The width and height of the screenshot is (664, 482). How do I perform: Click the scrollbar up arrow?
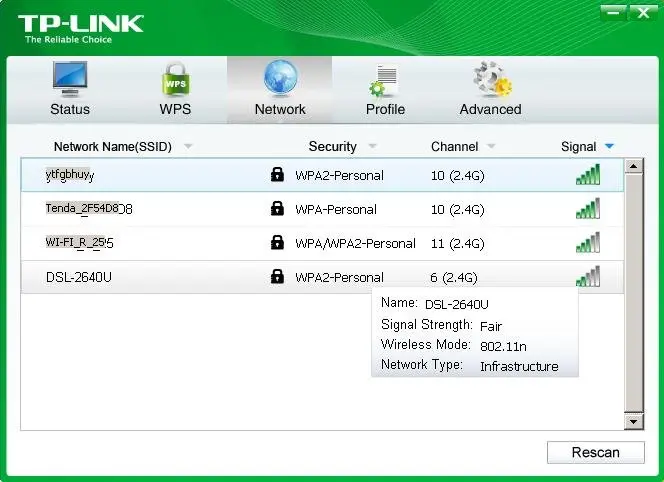click(634, 166)
